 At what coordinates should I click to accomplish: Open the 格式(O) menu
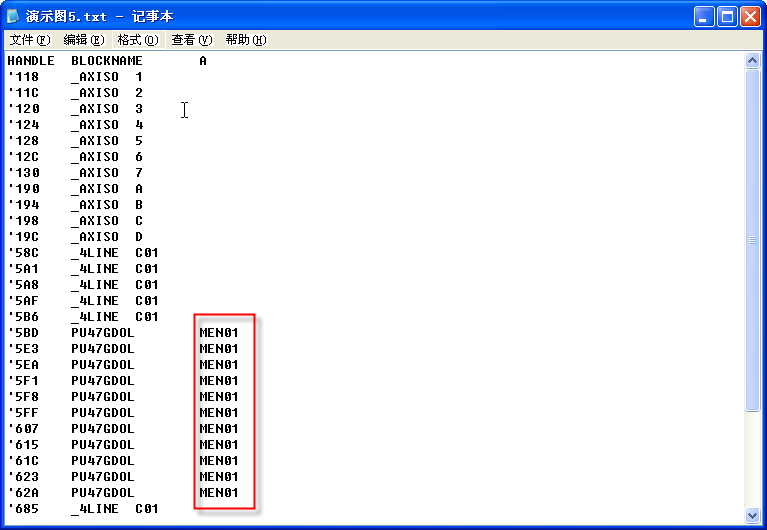tap(137, 40)
